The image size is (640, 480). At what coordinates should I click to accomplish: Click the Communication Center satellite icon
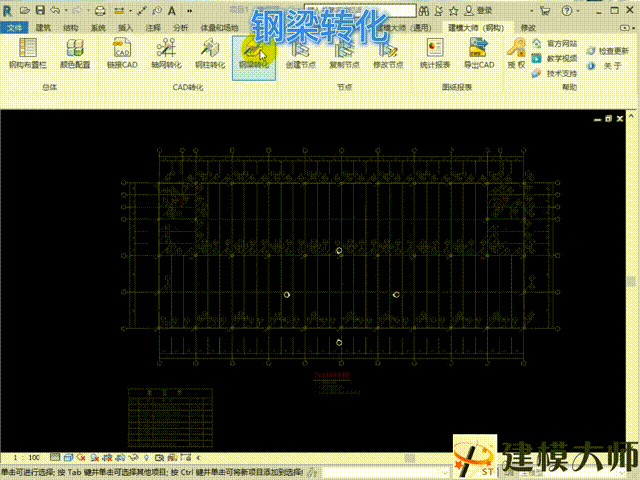click(439, 11)
